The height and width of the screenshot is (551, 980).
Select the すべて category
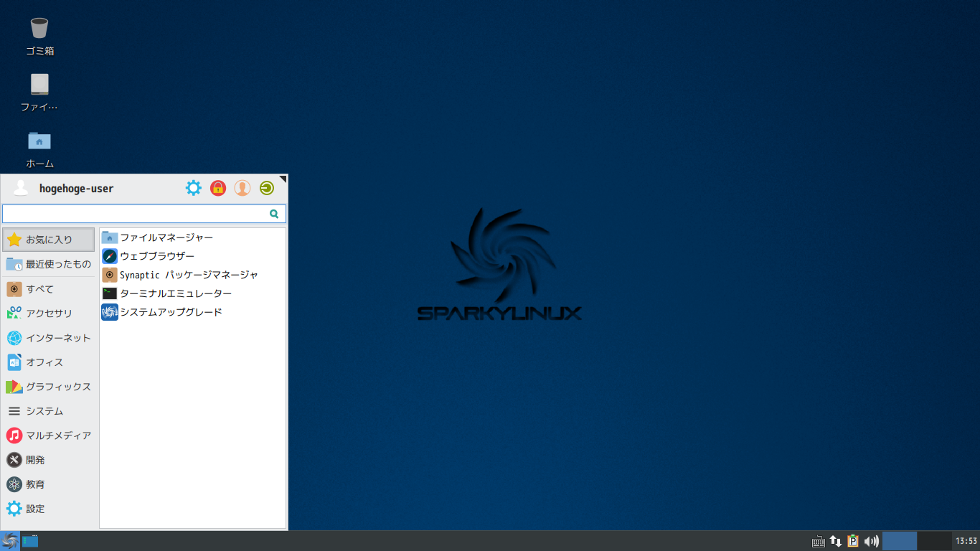tap(49, 289)
